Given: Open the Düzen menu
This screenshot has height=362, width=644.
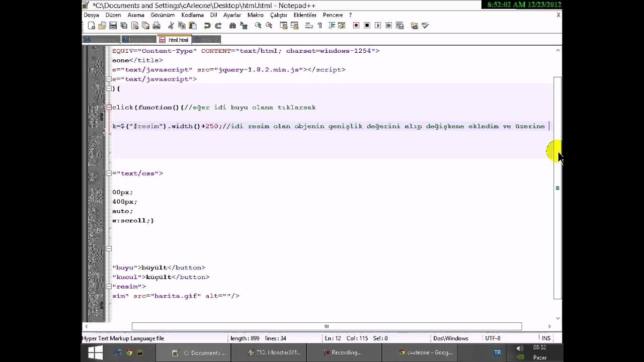Looking at the screenshot, I should tap(113, 15).
